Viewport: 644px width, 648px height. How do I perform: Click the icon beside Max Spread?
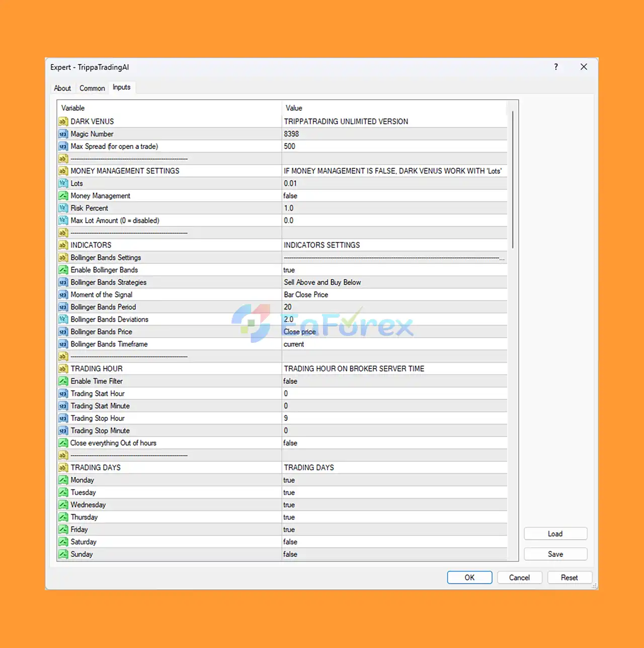(63, 146)
